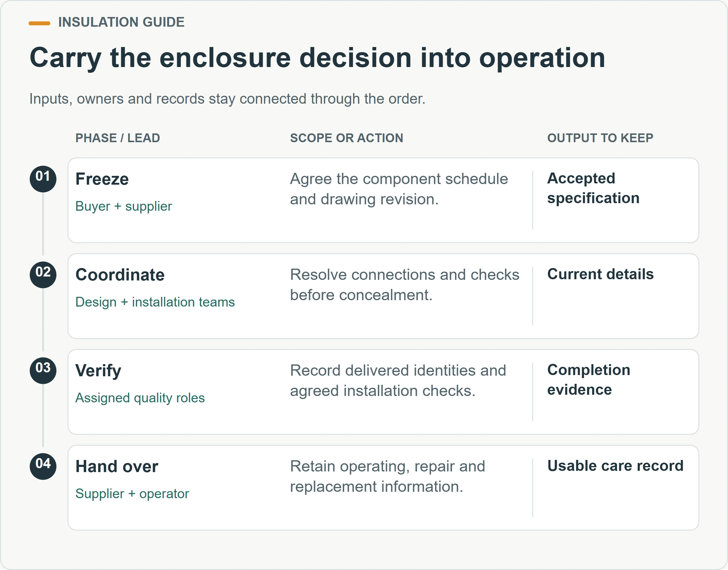Click 'Retain operating, repair and replacement information.'
Screen dimensions: 728x570
(387, 476)
